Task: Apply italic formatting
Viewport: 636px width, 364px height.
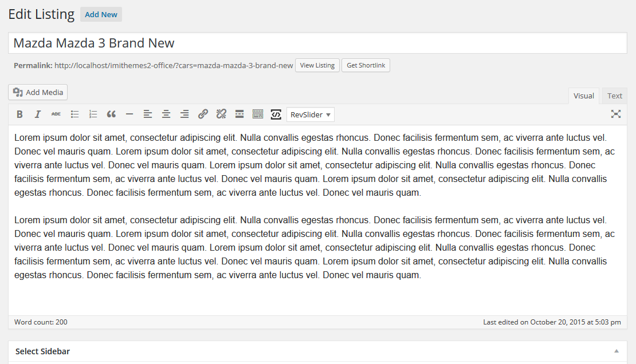Action: tap(38, 114)
